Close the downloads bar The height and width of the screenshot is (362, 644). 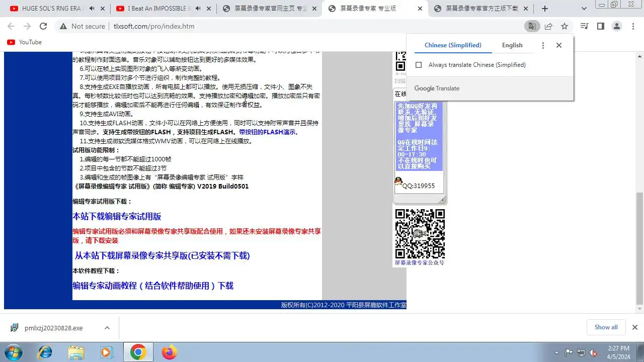point(634,327)
